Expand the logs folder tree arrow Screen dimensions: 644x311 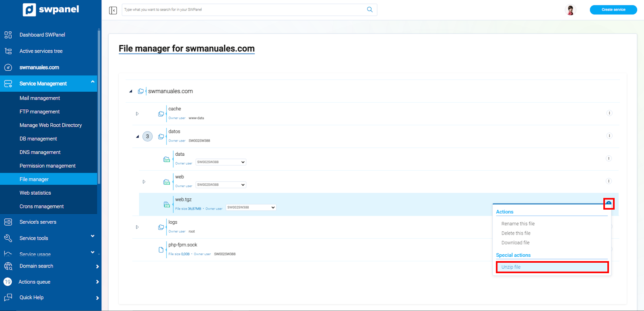coord(137,227)
